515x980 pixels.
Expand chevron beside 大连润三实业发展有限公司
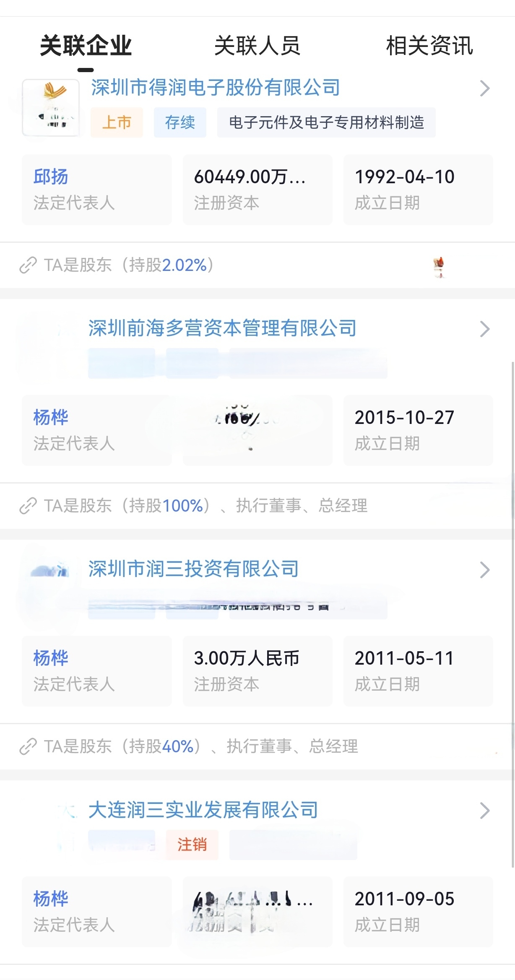point(485,810)
